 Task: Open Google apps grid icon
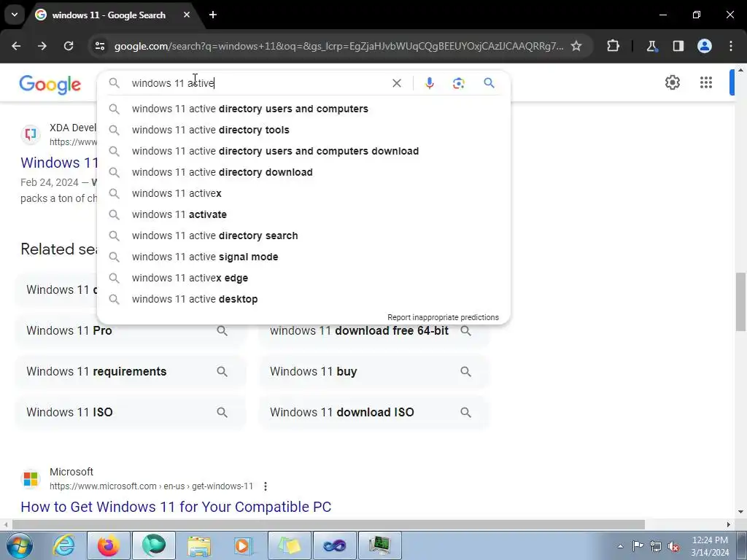(706, 82)
